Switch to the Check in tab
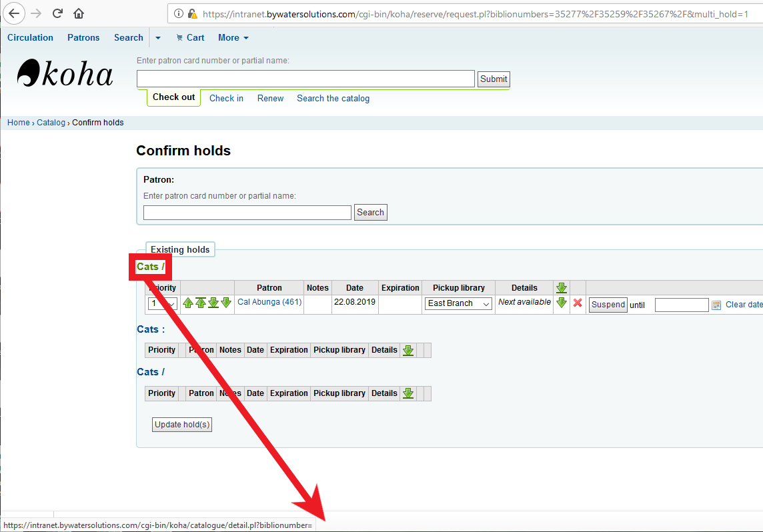Viewport: 763px width, 532px height. 226,98
